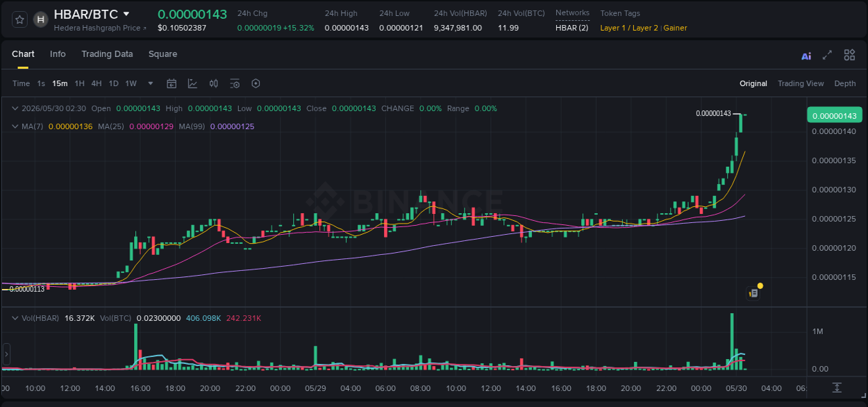868x407 pixels.
Task: Select the 1H interval
Action: point(79,83)
